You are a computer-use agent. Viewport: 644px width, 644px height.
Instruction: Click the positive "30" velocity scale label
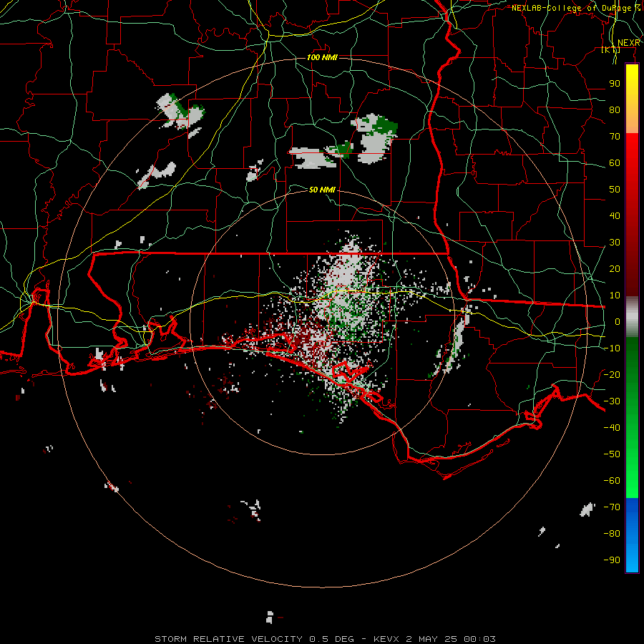(x=615, y=243)
